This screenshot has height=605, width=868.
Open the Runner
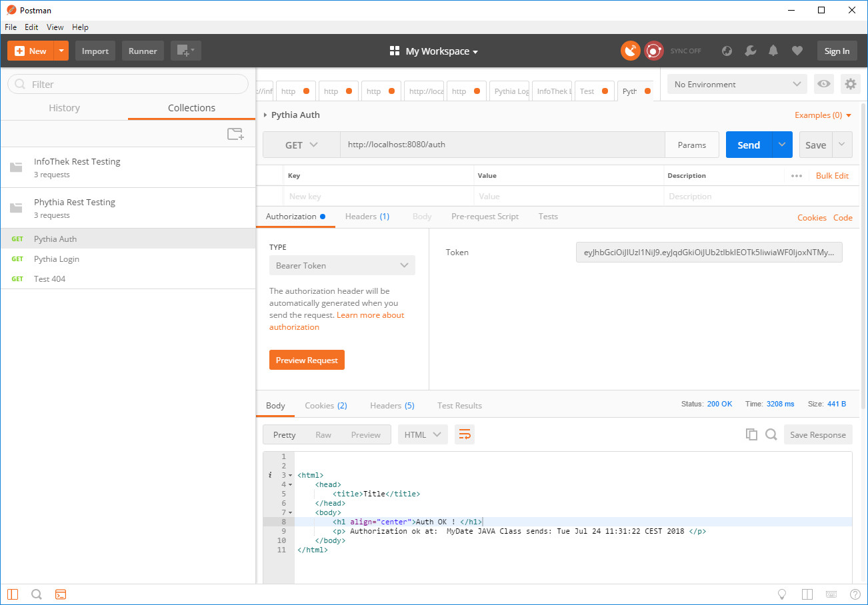point(143,51)
